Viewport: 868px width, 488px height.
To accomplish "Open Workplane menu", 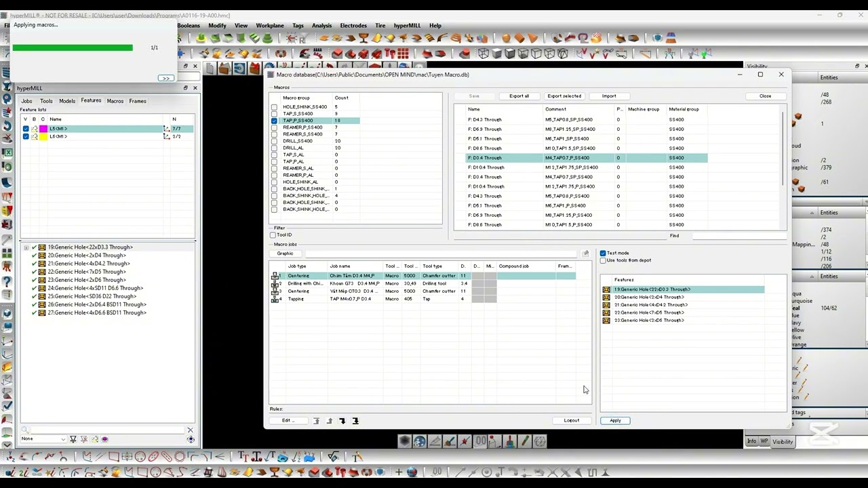I will tap(269, 26).
